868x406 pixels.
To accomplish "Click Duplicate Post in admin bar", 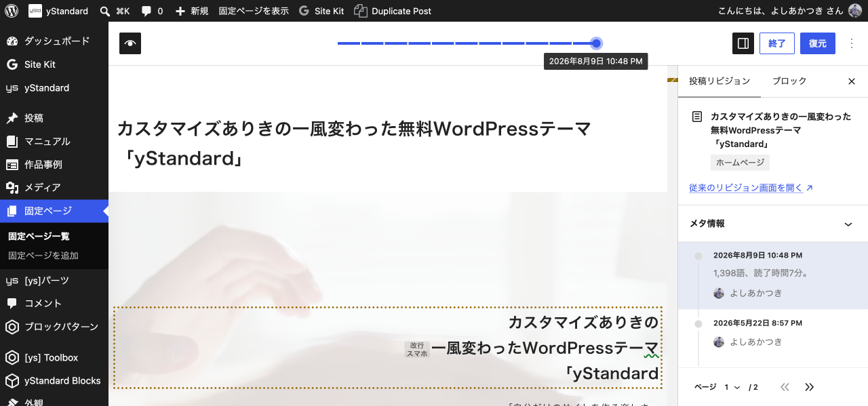I will tap(393, 11).
